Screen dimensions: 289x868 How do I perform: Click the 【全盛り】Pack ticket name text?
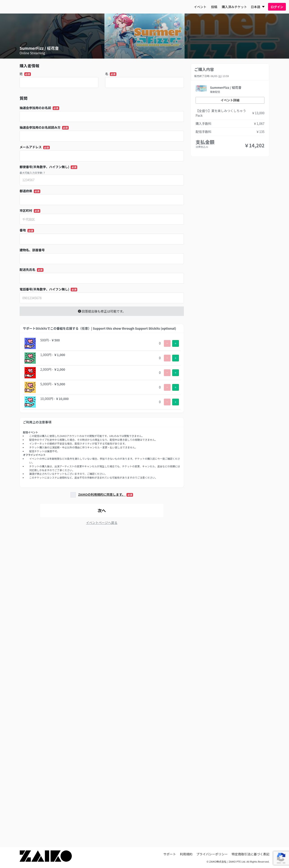coord(221,113)
